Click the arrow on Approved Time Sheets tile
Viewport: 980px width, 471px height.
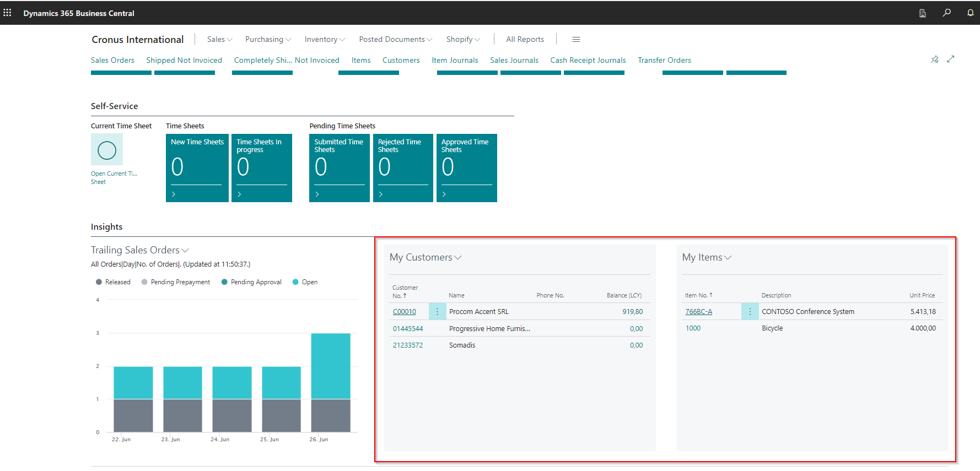point(444,194)
